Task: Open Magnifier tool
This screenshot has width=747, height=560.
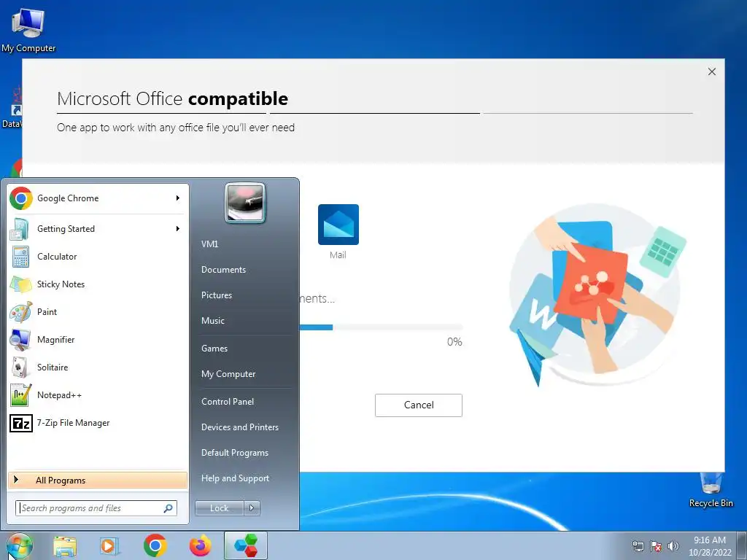Action: coord(97,340)
